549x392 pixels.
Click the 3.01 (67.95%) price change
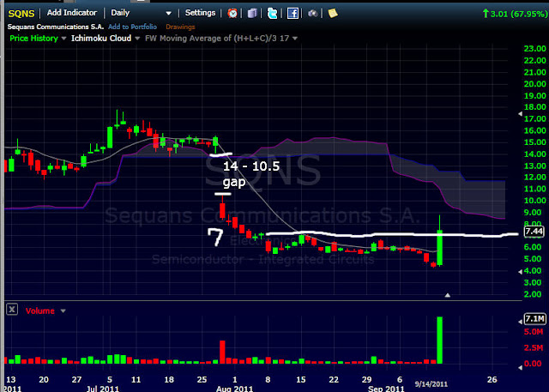point(515,14)
